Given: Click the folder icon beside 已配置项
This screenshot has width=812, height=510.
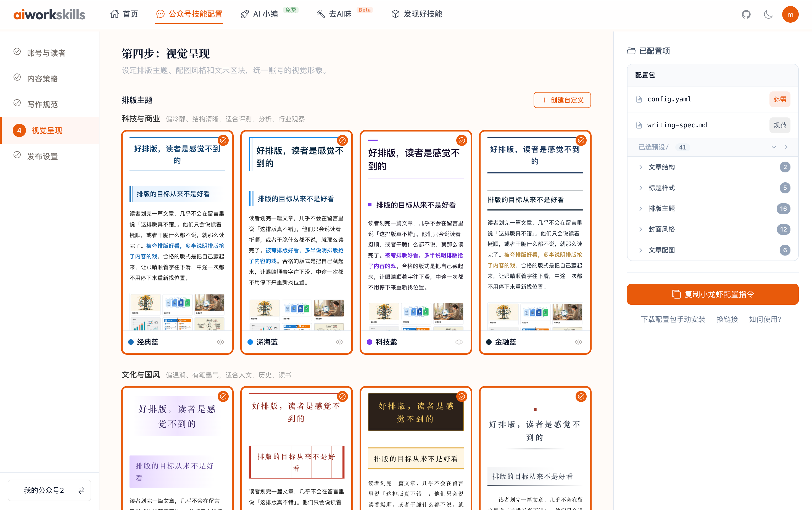Looking at the screenshot, I should pyautogui.click(x=631, y=51).
